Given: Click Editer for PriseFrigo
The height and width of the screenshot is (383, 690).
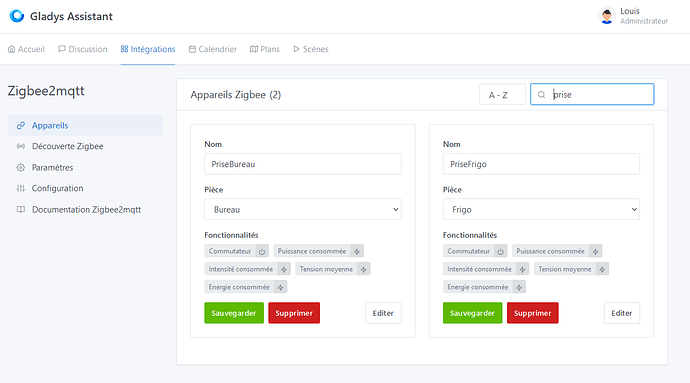Looking at the screenshot, I should coord(621,313).
